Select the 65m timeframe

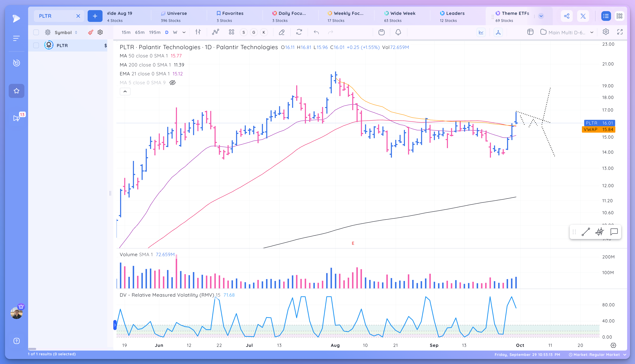click(x=140, y=32)
